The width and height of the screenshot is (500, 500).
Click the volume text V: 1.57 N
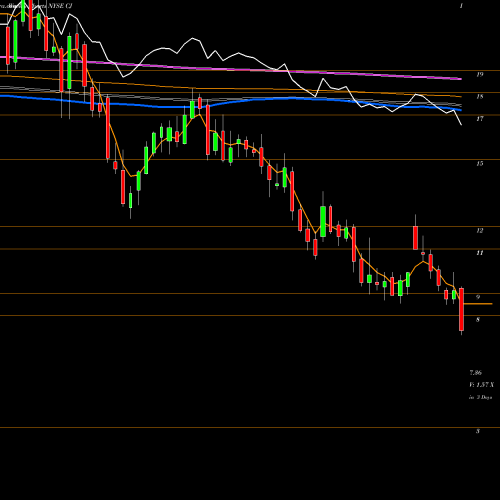tap(481, 385)
